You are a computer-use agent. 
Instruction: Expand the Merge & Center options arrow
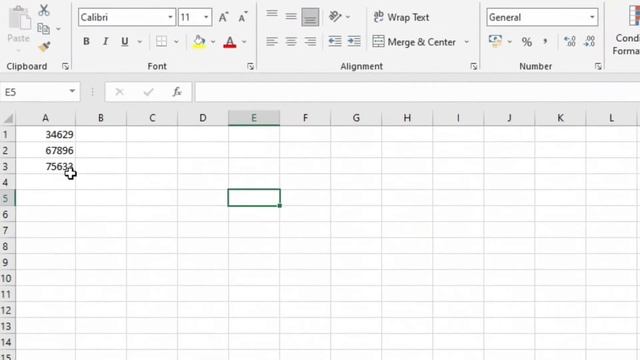point(467,42)
